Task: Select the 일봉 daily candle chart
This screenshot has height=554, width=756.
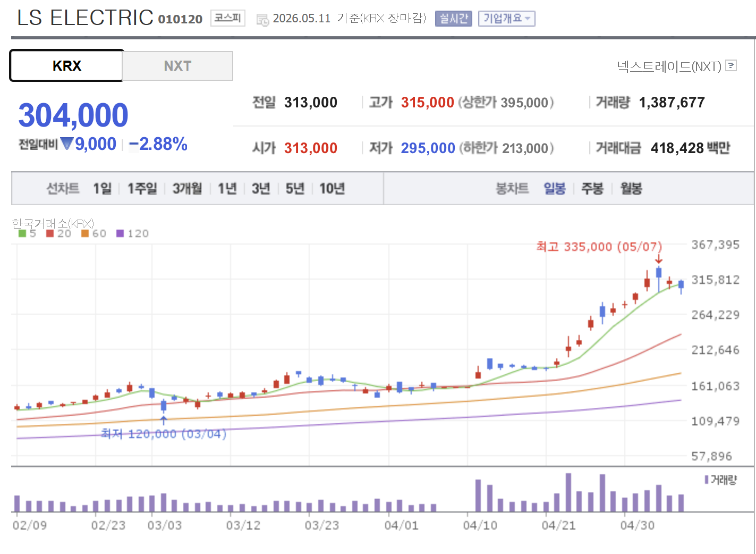Action: [555, 188]
